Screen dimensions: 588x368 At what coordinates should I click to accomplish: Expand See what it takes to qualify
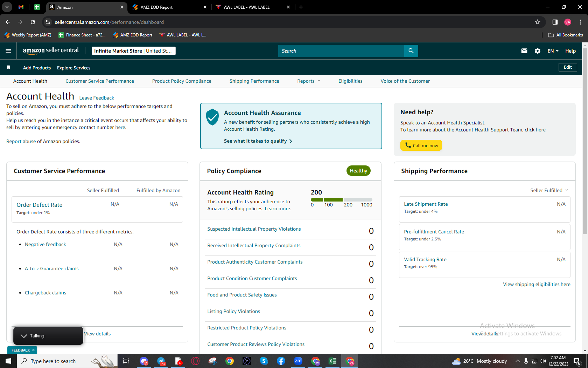click(258, 141)
